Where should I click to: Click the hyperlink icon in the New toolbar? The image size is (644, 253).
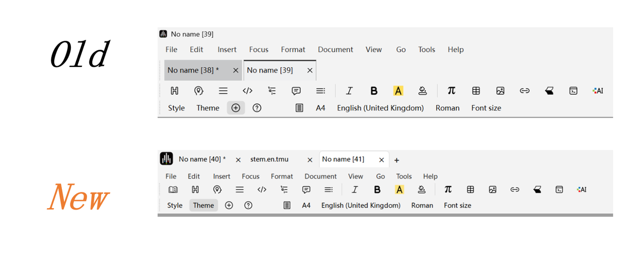pos(515,190)
